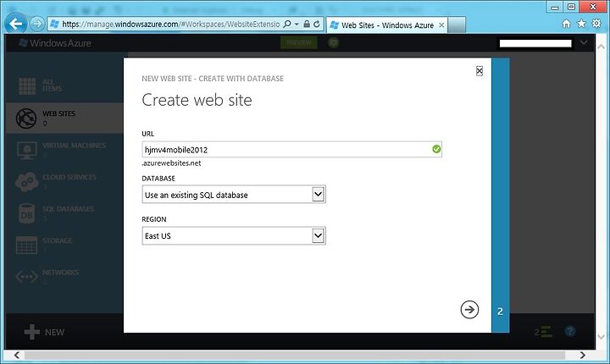Click the .azurewebsites.net suffix text
This screenshot has height=364, width=610.
171,163
